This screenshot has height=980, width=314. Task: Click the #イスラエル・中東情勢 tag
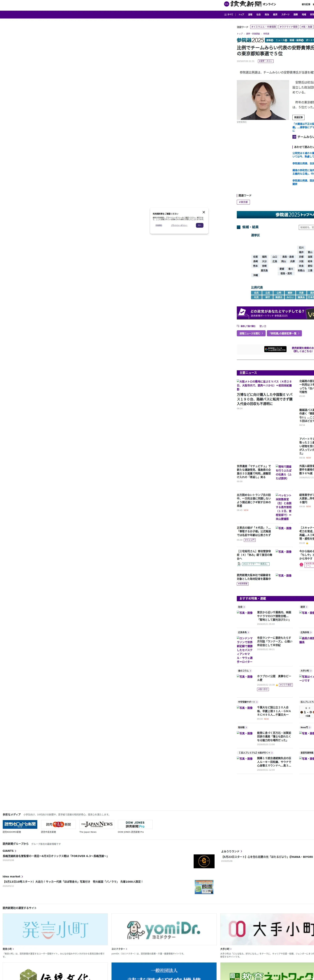point(264,27)
